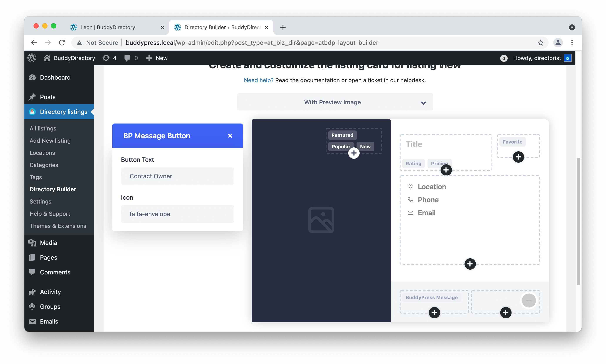Screen dimensions: 606x364
Task: Click plus icon under avatar placeholder
Action: click(x=506, y=312)
